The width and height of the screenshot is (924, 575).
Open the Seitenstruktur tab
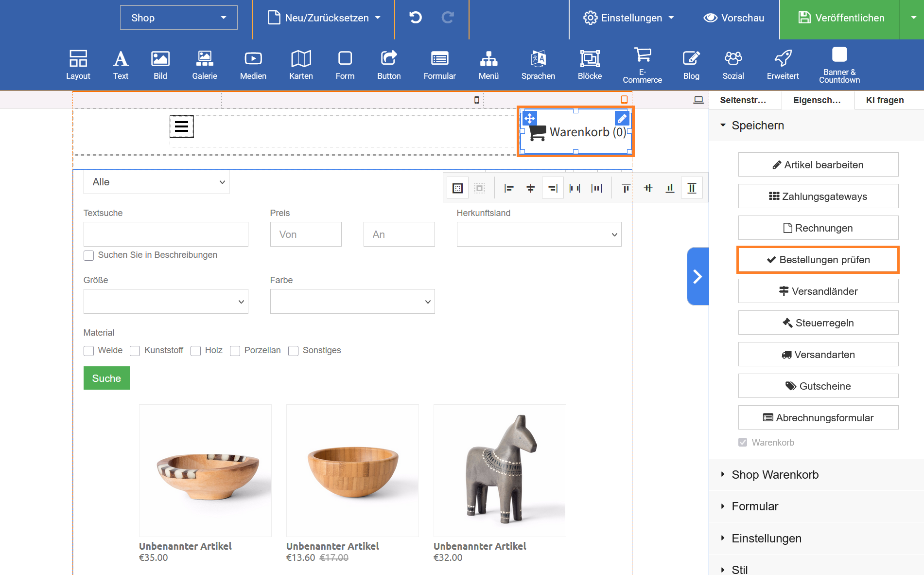[743, 100]
